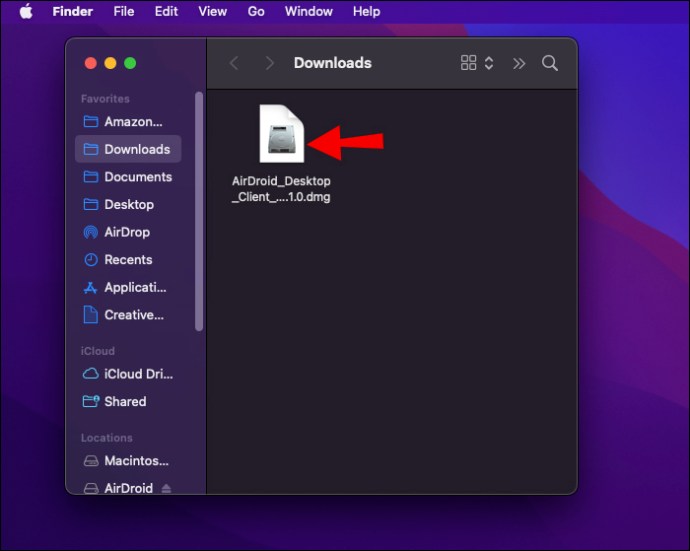The height and width of the screenshot is (551, 690).
Task: Open the view options up-down arrows
Action: point(489,63)
